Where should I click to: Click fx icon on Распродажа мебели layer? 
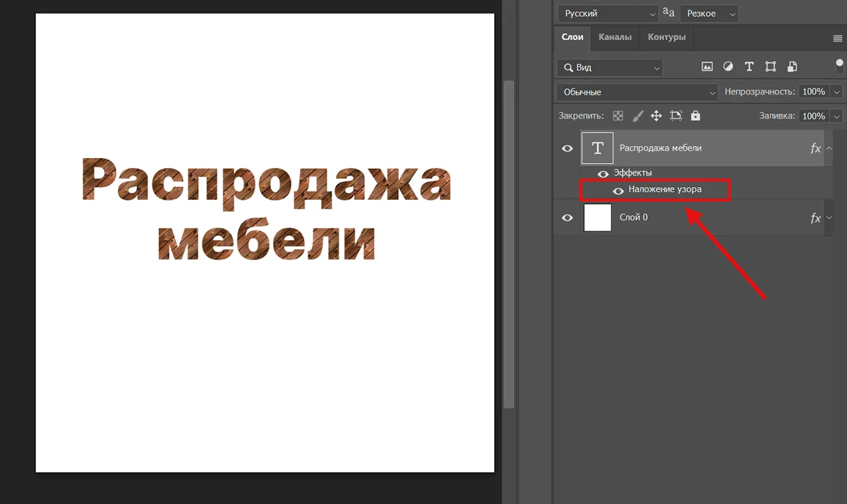point(816,148)
